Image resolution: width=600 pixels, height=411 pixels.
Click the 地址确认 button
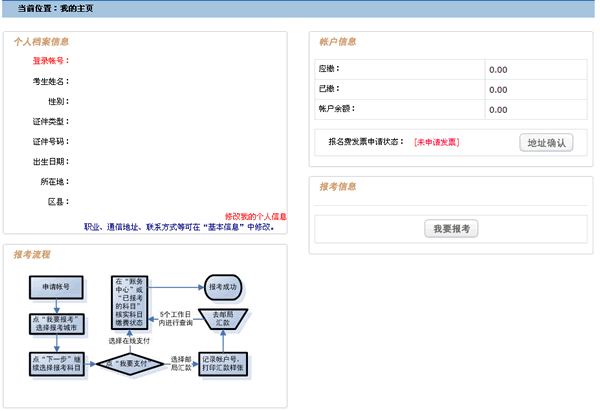point(545,142)
